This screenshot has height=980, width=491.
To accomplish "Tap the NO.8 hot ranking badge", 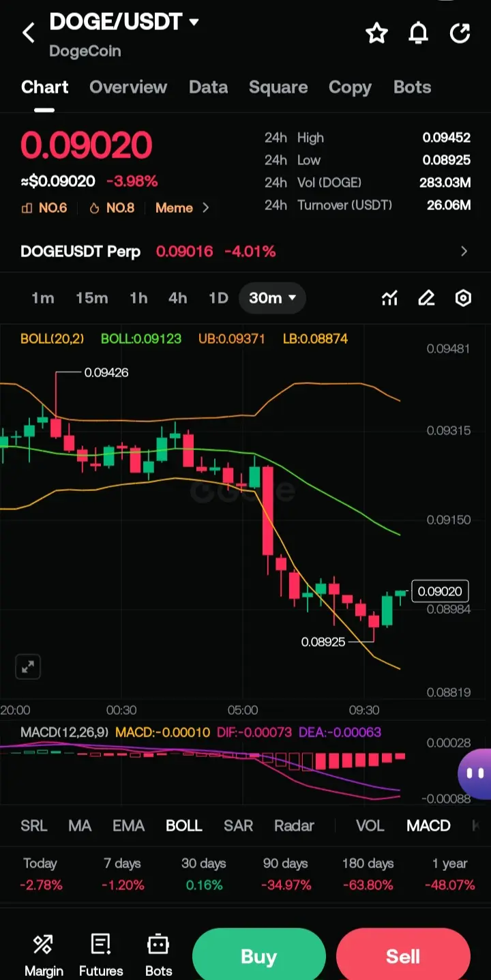I will tap(113, 208).
